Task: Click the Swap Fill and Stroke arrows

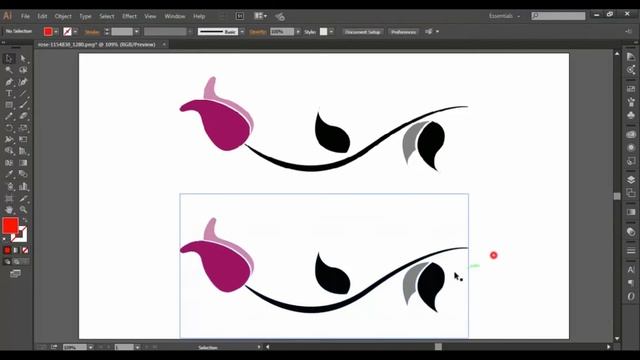Action: pos(24,220)
